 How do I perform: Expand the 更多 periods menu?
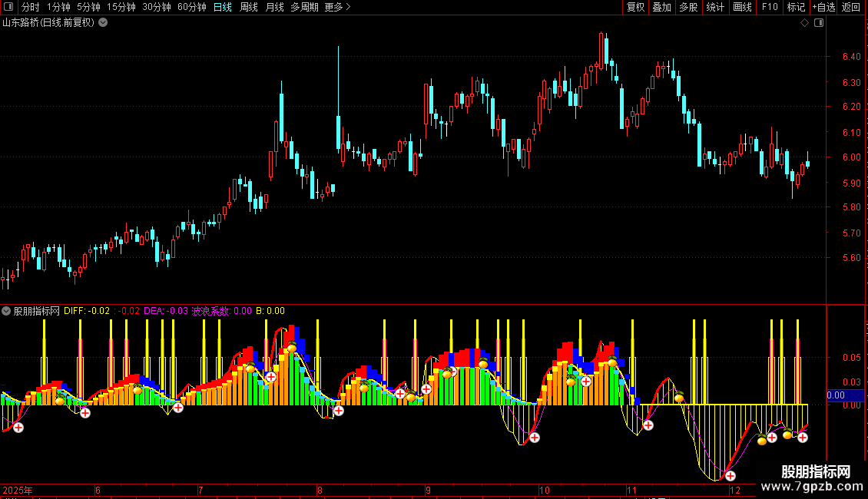[x=337, y=7]
